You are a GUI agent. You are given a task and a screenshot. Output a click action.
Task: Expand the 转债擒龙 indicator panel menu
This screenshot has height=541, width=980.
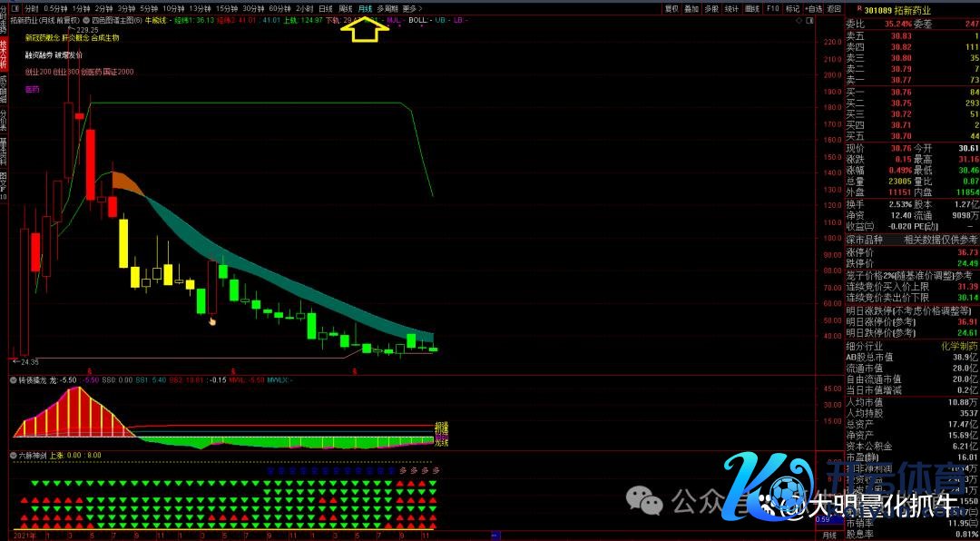coord(13,380)
